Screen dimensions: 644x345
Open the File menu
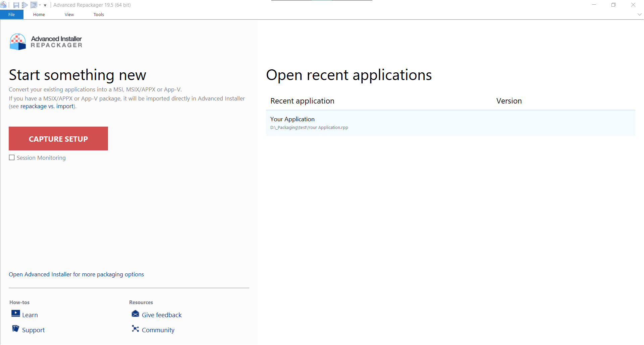(x=12, y=14)
